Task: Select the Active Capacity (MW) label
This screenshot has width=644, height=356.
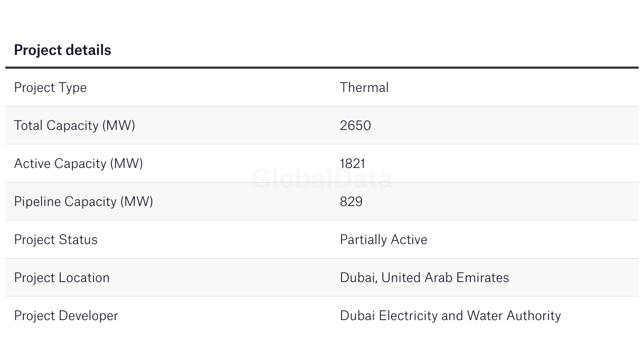Action: pos(79,164)
